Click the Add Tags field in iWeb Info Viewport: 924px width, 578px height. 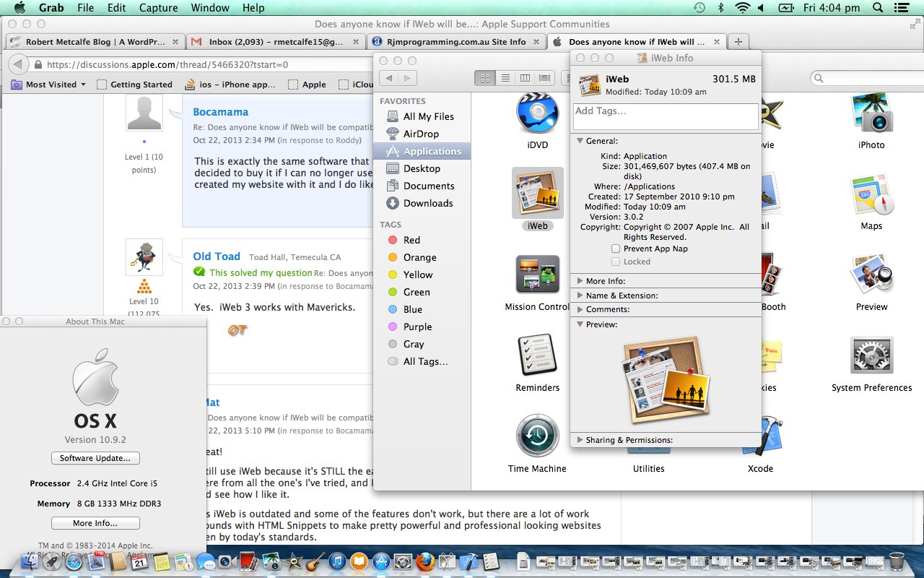666,116
